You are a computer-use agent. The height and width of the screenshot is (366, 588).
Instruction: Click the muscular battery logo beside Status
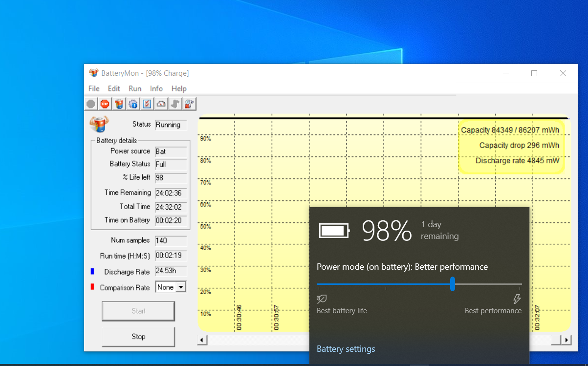(x=99, y=124)
